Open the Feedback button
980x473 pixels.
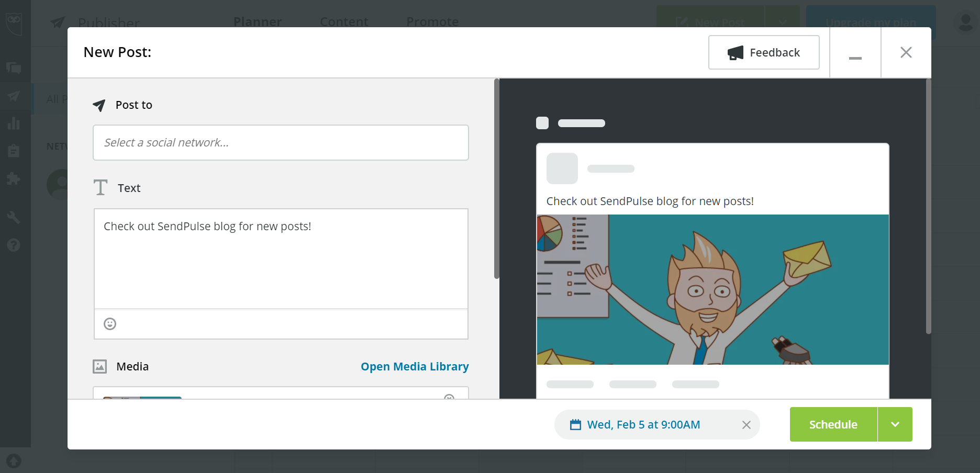pyautogui.click(x=764, y=52)
